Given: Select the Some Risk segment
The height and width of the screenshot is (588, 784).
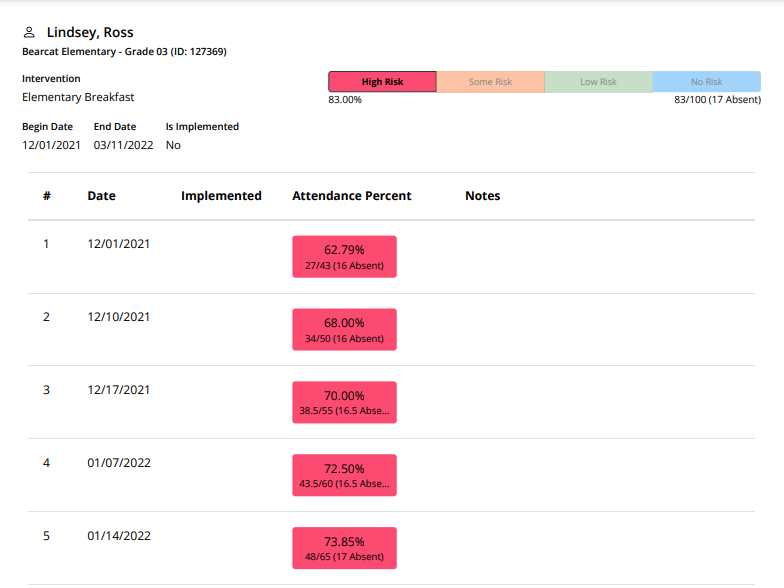Looking at the screenshot, I should pos(490,82).
